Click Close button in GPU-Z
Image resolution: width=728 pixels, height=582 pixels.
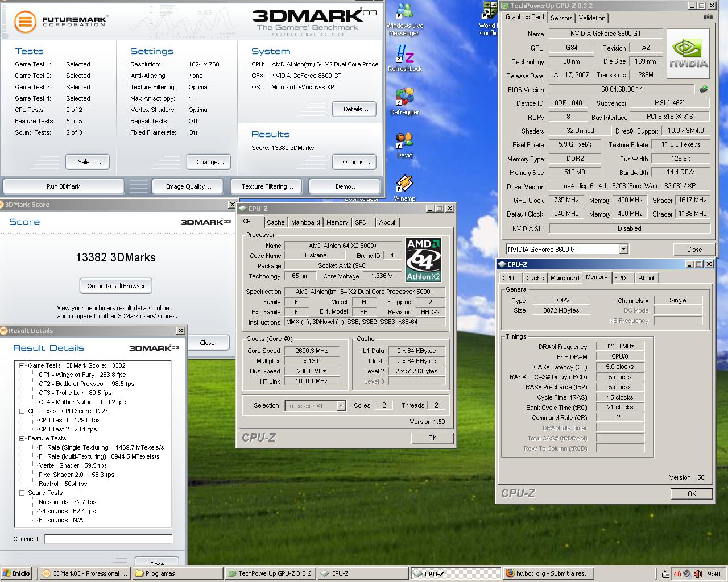click(x=694, y=250)
